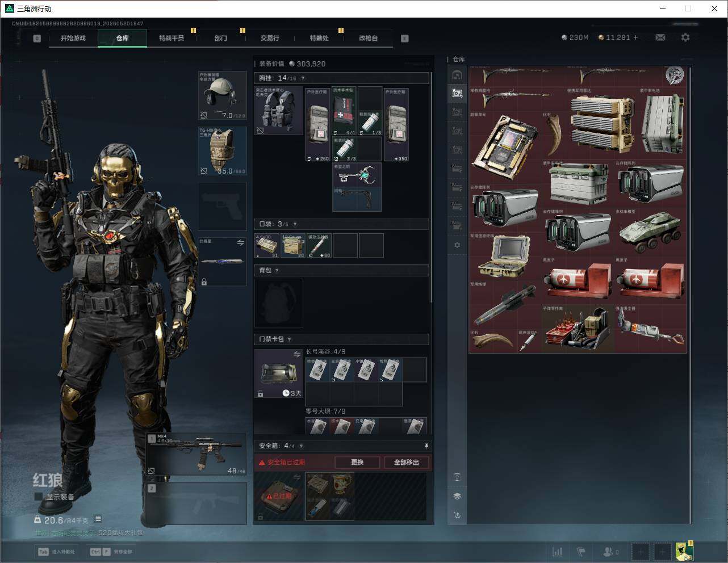
Task: Select the 战术手术包 in chest rig
Action: point(344,111)
